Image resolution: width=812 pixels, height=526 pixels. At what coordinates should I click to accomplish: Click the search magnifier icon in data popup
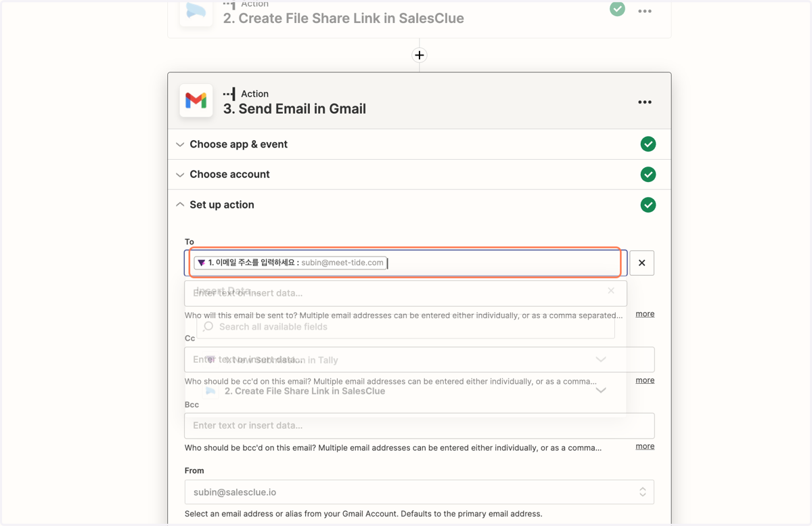click(208, 326)
